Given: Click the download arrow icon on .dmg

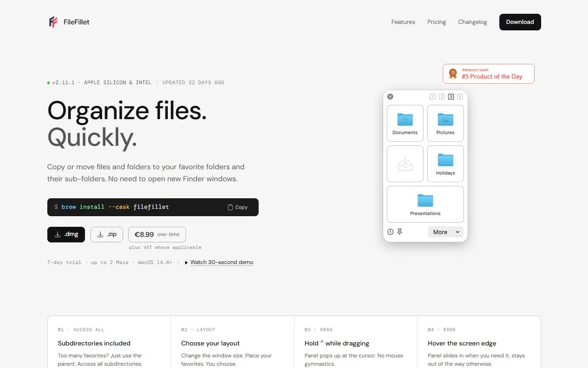Looking at the screenshot, I should point(57,235).
